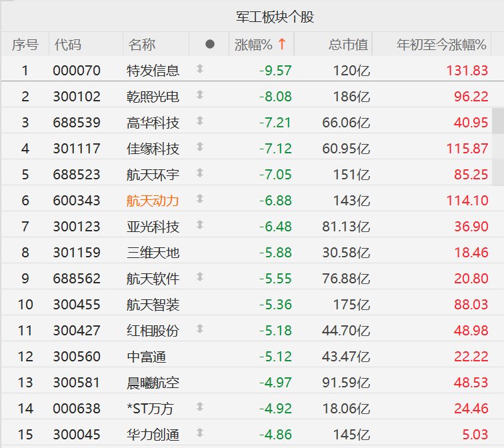Click the pin arrow icon beside 高华科技
The image size is (504, 448).
click(x=200, y=121)
